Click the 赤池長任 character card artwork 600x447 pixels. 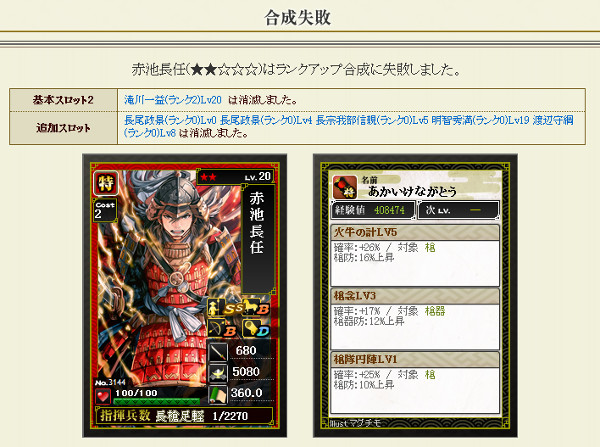(x=184, y=296)
